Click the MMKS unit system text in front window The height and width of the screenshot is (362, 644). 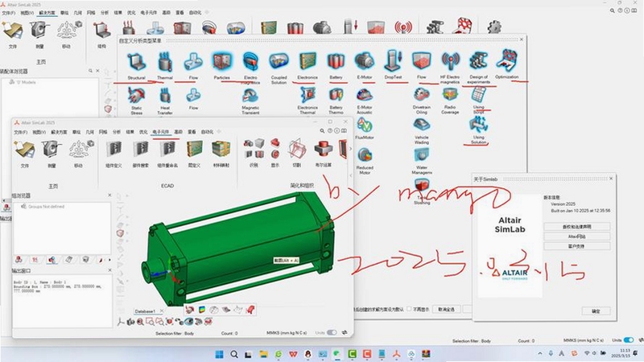click(x=287, y=333)
